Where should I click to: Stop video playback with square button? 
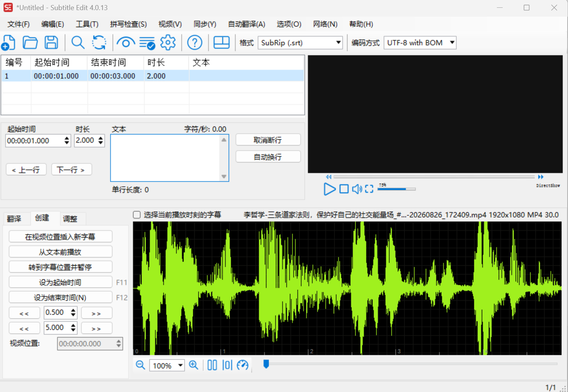click(x=344, y=189)
